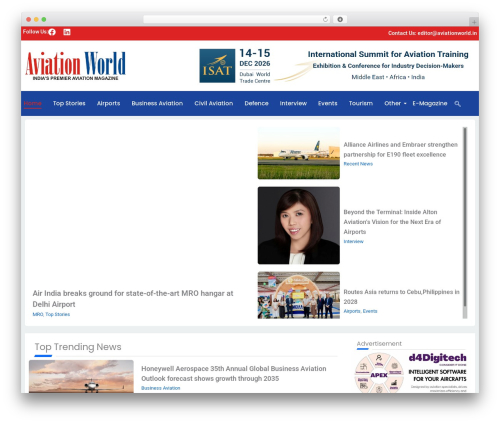The height and width of the screenshot is (423, 500).
Task: Open Air India MRO hangar headline
Action: [133, 299]
